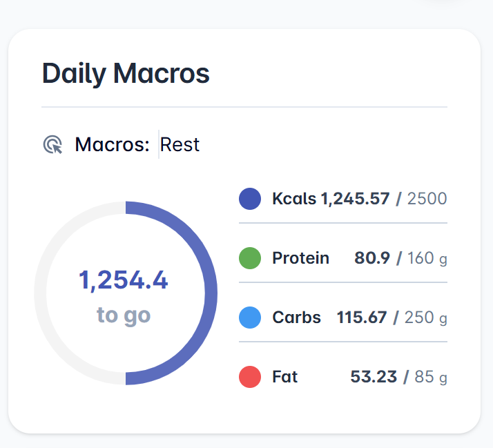Click the 53.23 fat consumed value
This screenshot has width=493, height=448.
(374, 377)
